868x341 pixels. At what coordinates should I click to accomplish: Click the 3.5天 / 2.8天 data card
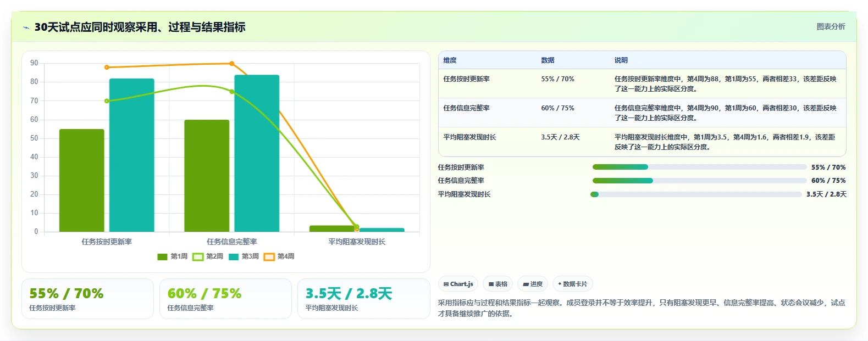click(363, 299)
